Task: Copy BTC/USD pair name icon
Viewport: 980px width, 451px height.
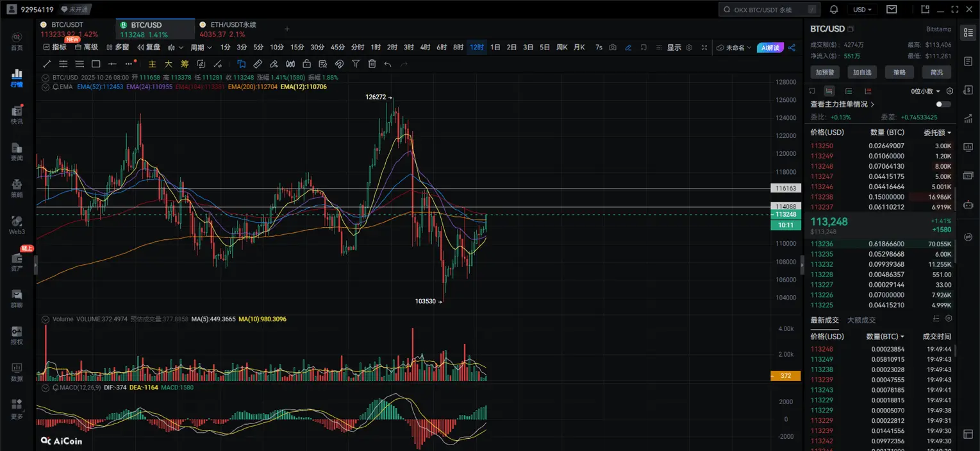Action: tap(851, 29)
